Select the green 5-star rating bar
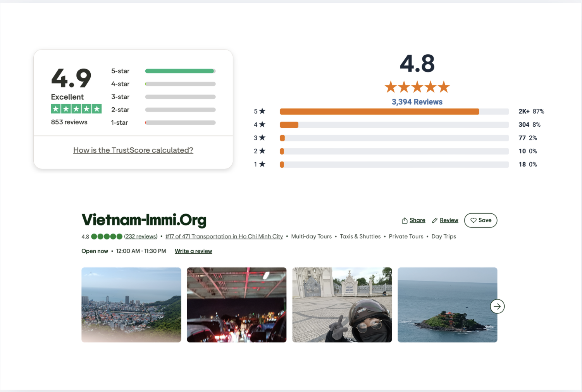Viewport: 582px width, 392px height. 180,71
